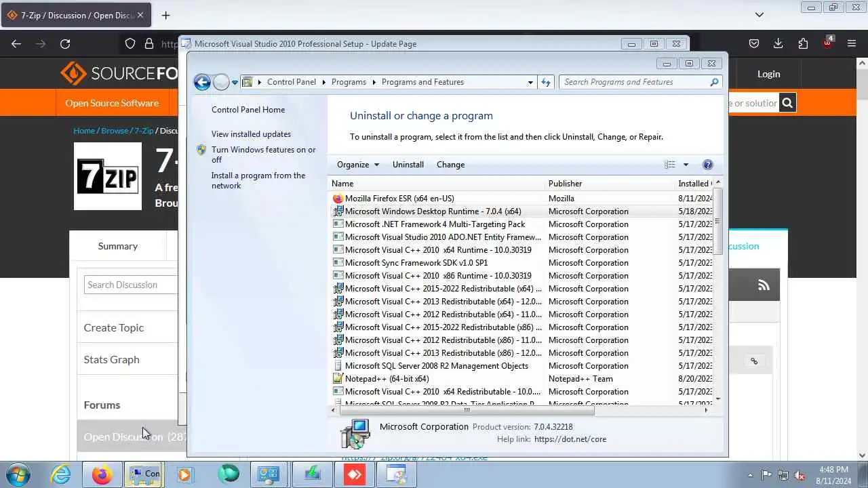
Task: Reload the page in Firefox
Action: 65,43
